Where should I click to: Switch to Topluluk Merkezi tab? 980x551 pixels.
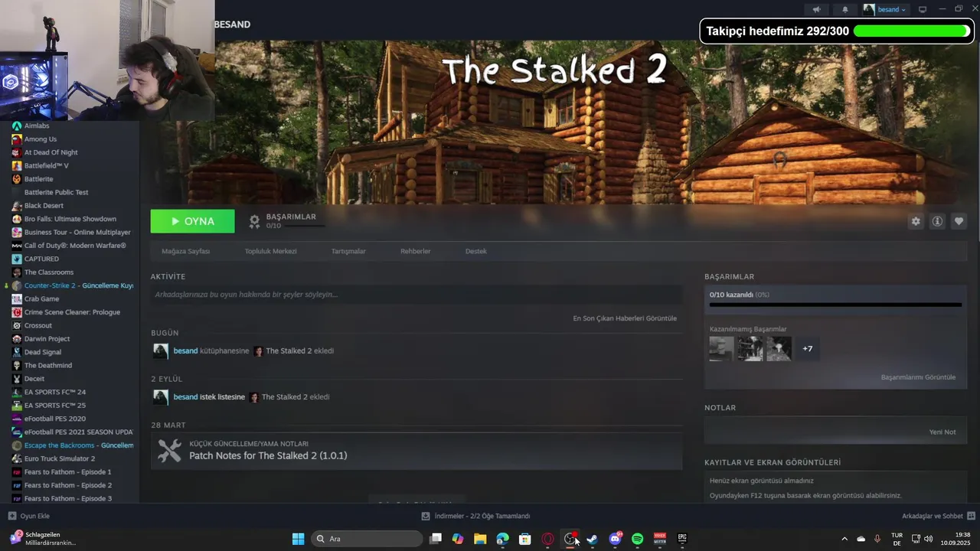pos(270,251)
